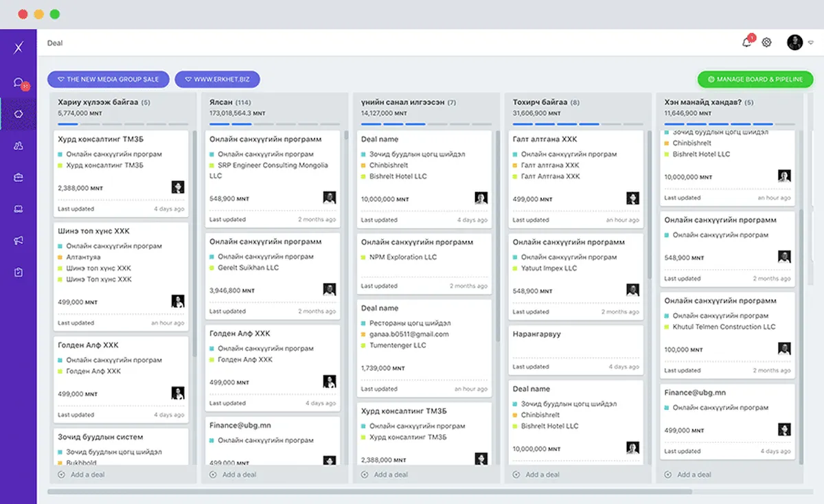Click the horizontal board scrollbar at bottom
This screenshot has width=824, height=504.
[x=369, y=492]
